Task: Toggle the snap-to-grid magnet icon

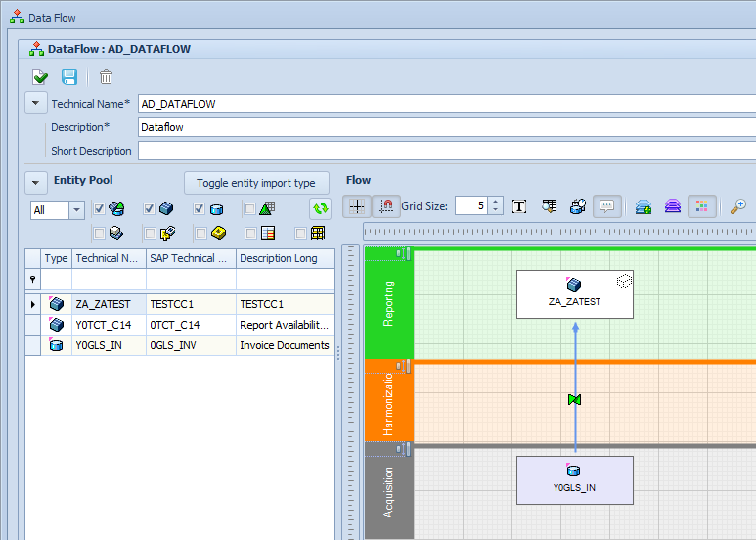Action: (x=387, y=206)
